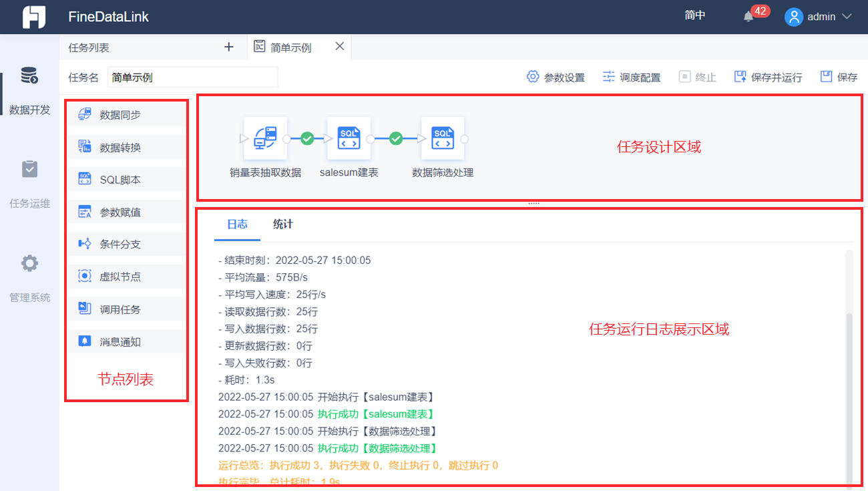Choose the 消息通知 node type
868x491 pixels.
coord(127,342)
